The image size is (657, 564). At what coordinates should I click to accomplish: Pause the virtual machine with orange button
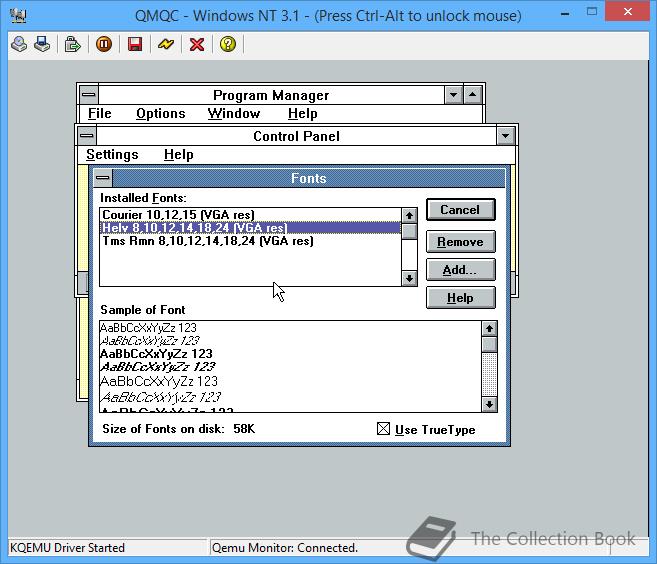point(103,44)
